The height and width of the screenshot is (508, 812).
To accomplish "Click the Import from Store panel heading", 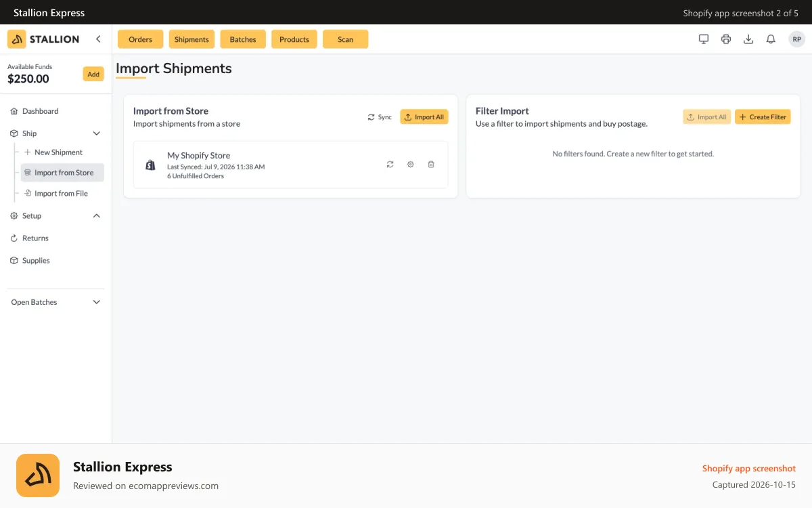I will (x=171, y=111).
